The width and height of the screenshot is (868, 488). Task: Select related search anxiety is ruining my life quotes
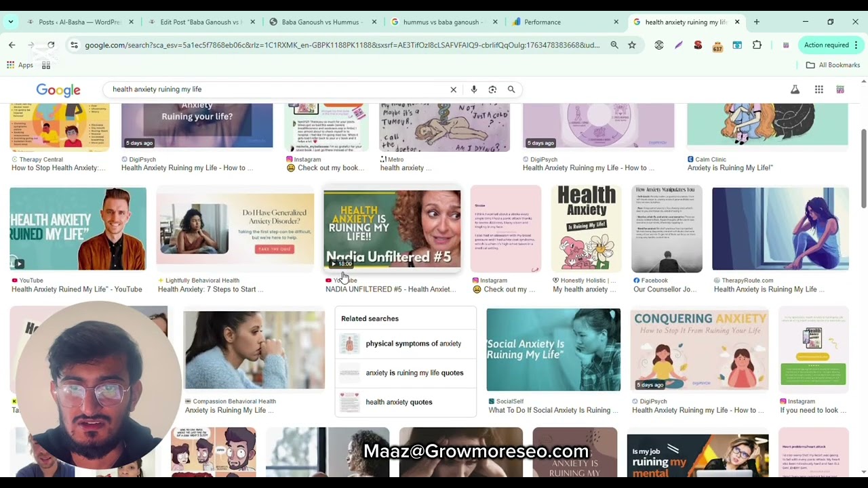(x=406, y=373)
